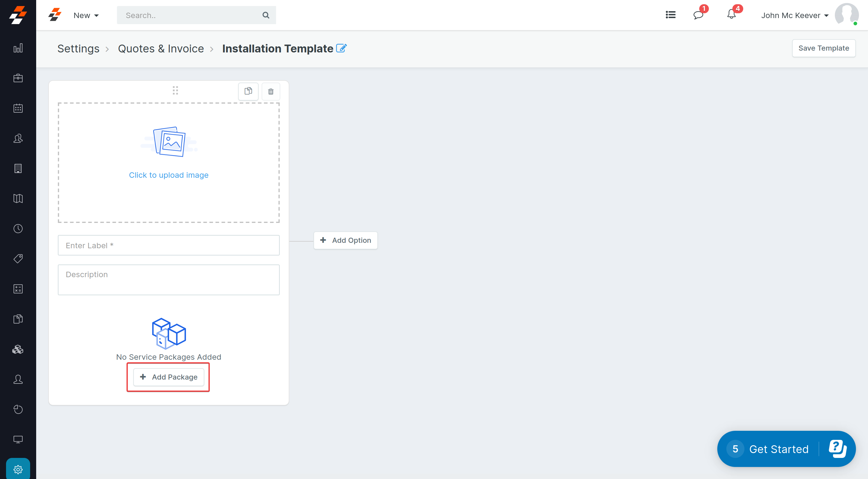Open the notifications bell
Image resolution: width=868 pixels, height=479 pixels.
coord(731,15)
